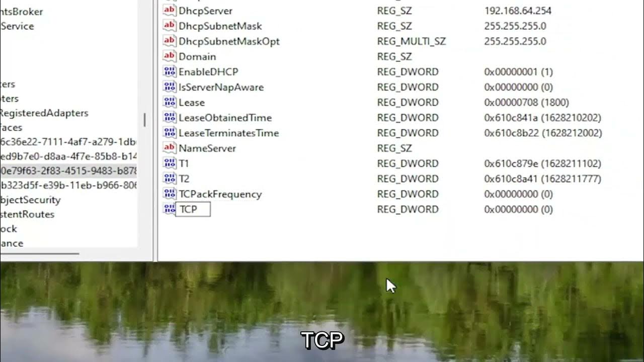644x362 pixels.
Task: Click the LeaseObtainedTime value name
Action: click(225, 118)
